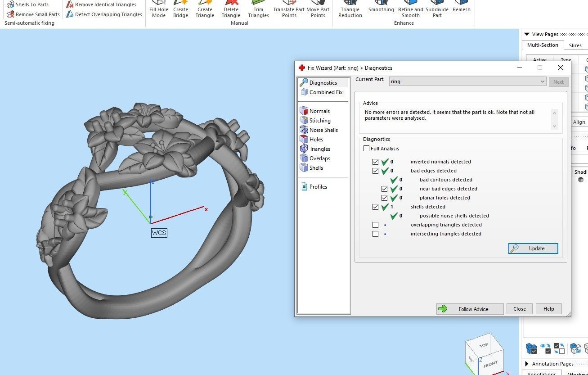
Task: Check intersecting triangles detection
Action: pos(376,234)
